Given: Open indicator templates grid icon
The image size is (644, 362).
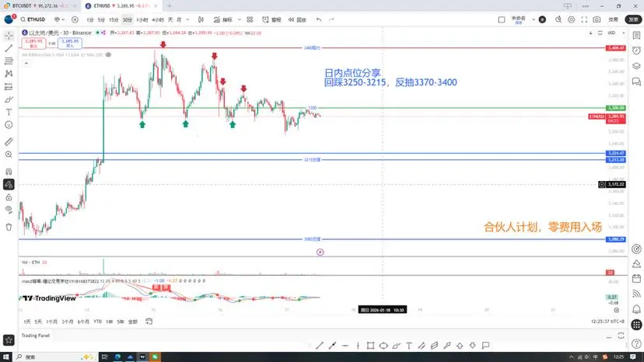Looking at the screenshot, I should pos(250,19).
